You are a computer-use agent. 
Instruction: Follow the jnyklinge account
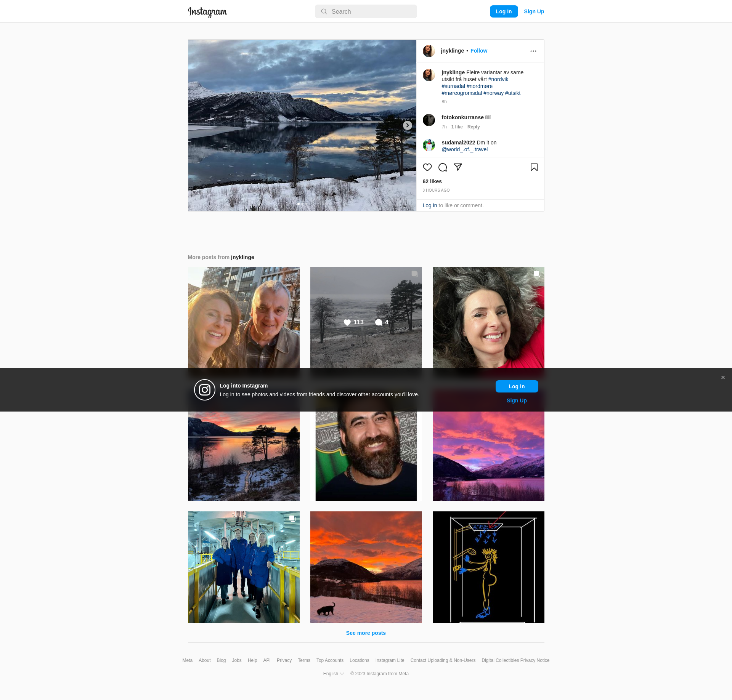pos(478,51)
